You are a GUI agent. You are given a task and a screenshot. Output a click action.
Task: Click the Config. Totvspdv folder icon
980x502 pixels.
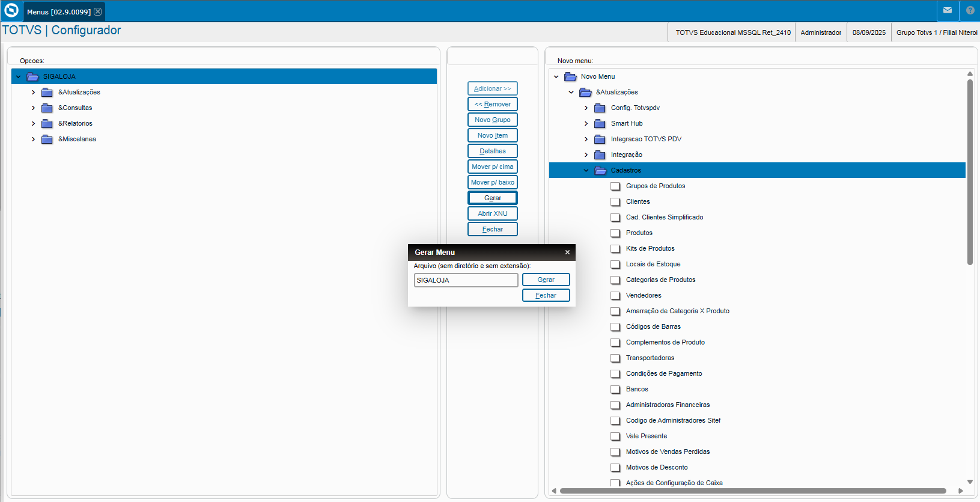click(x=600, y=108)
